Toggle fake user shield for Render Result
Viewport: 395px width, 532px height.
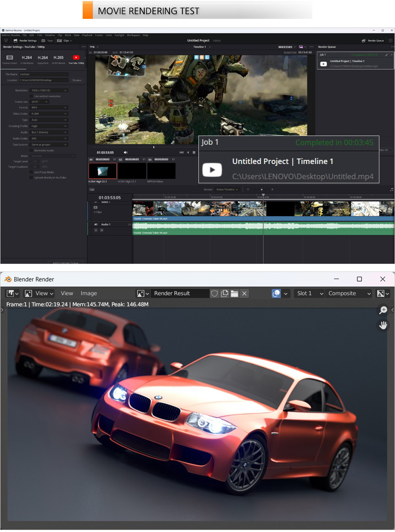[x=214, y=294]
